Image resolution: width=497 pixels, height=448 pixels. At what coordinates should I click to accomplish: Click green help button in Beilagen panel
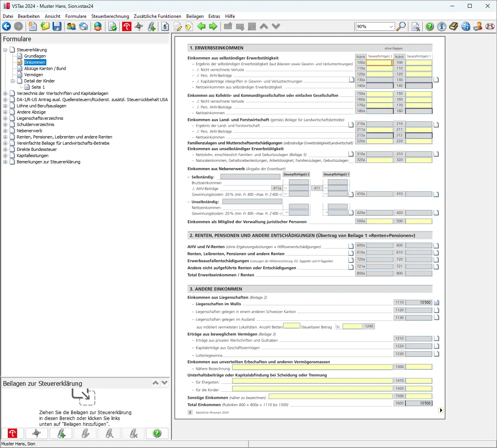click(157, 433)
